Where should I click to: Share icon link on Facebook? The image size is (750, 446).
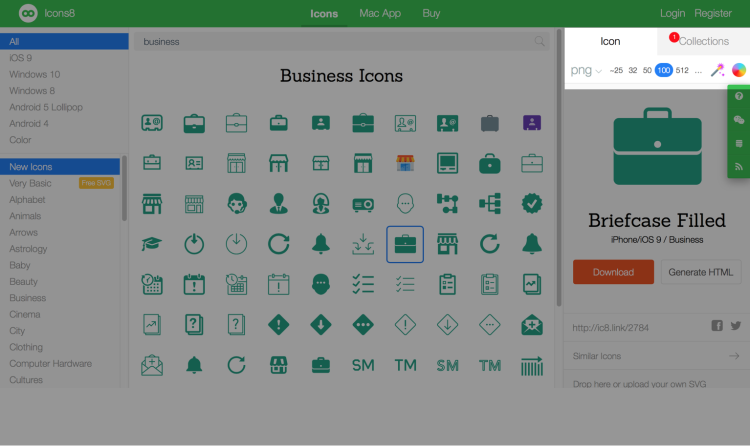717,326
